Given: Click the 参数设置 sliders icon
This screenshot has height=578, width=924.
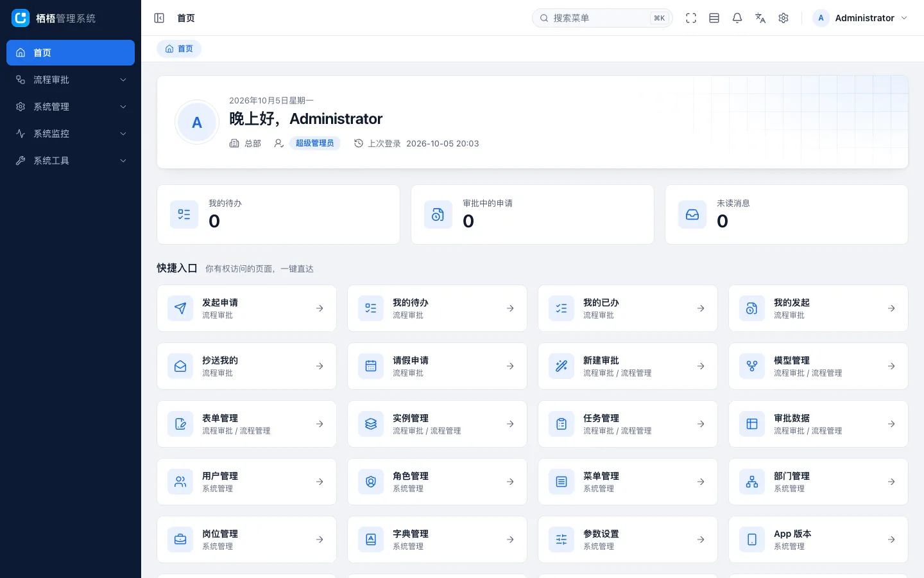Looking at the screenshot, I should pyautogui.click(x=561, y=539).
